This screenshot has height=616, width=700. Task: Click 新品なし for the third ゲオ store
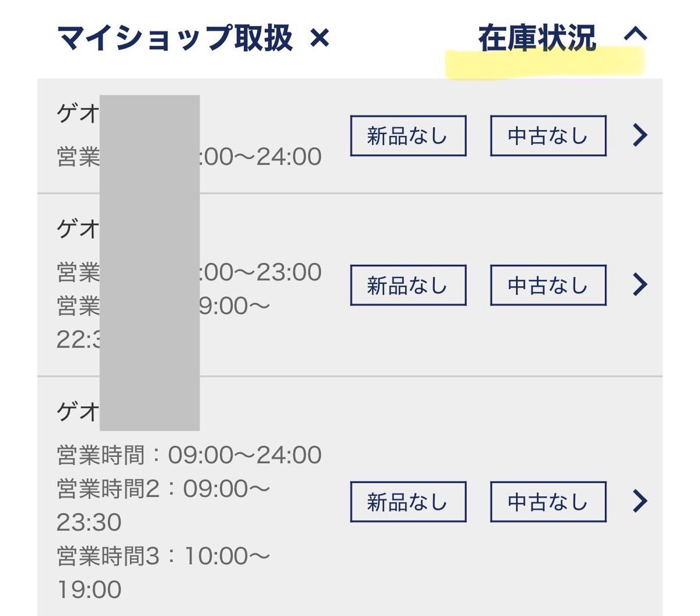(408, 502)
